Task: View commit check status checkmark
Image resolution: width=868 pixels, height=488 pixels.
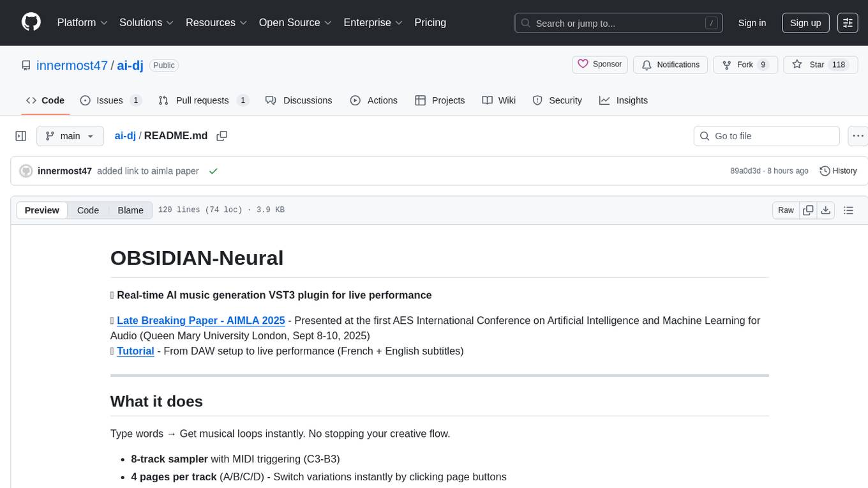Action: tap(213, 171)
